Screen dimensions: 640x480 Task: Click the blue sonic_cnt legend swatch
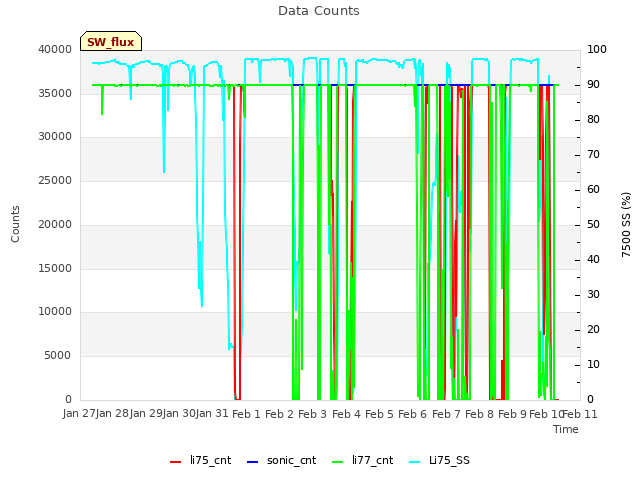(x=253, y=462)
